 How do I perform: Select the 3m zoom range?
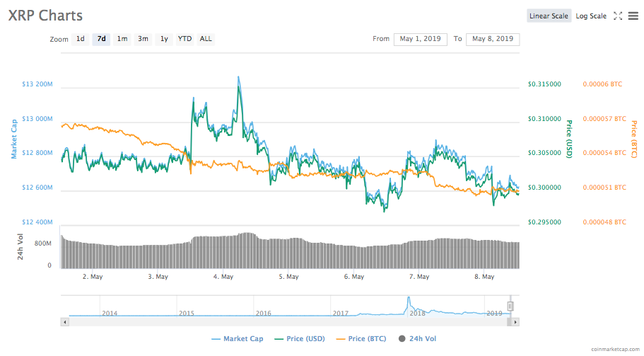[143, 39]
